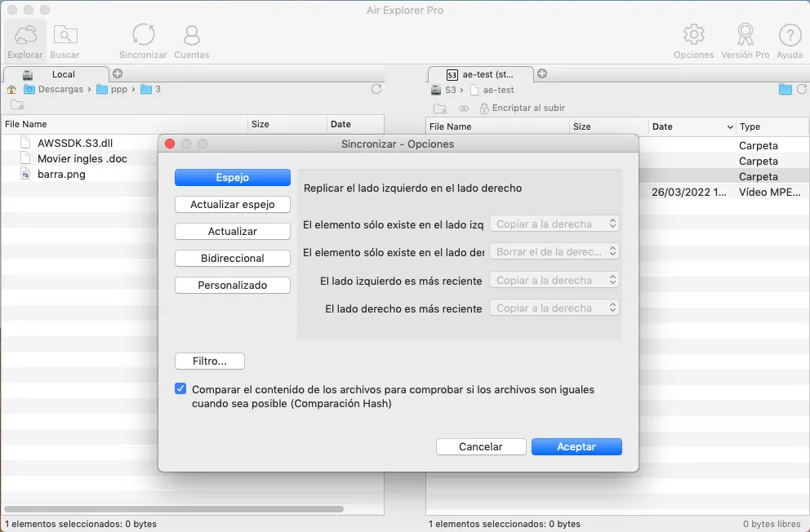Select folder 3 in left breadcrumb

151,89
